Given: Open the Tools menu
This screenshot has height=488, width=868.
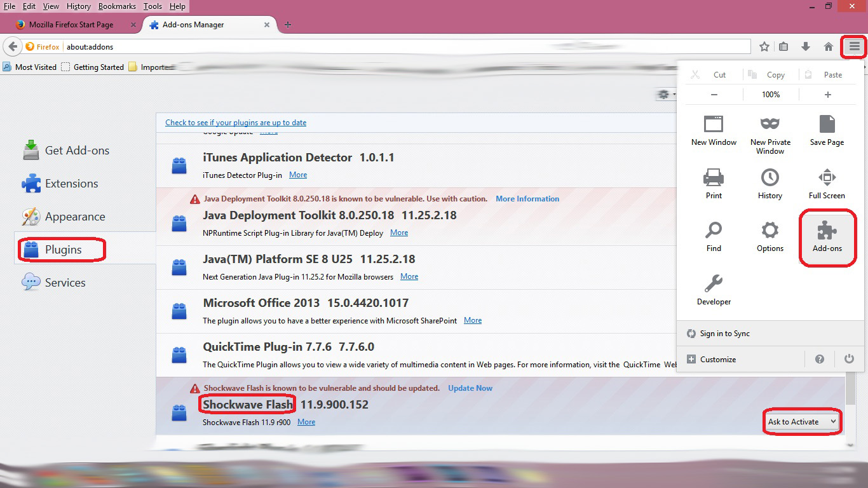Looking at the screenshot, I should 153,6.
